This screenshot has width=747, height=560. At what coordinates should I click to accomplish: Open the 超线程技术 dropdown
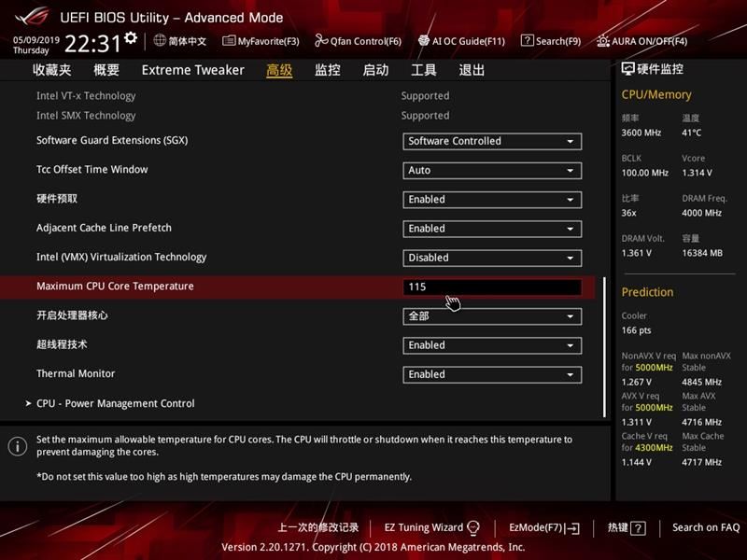click(492, 345)
